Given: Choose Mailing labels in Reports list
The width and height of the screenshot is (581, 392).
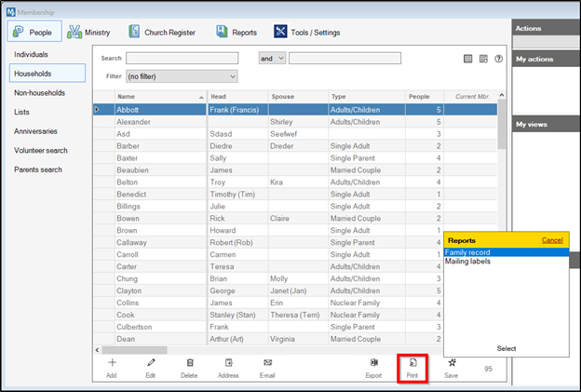Looking at the screenshot, I should [468, 261].
